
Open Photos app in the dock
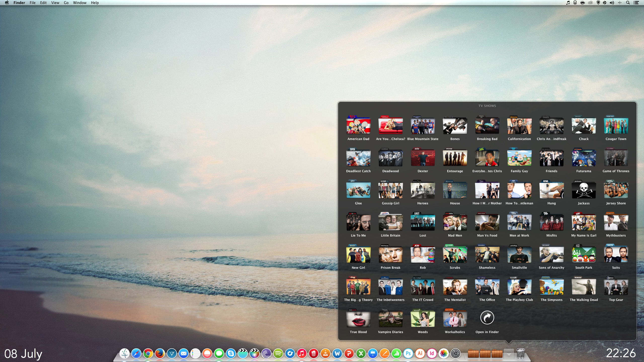(x=444, y=353)
